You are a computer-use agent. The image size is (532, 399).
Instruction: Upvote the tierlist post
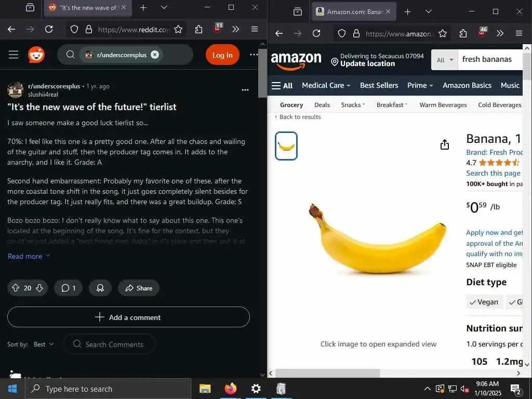15,288
